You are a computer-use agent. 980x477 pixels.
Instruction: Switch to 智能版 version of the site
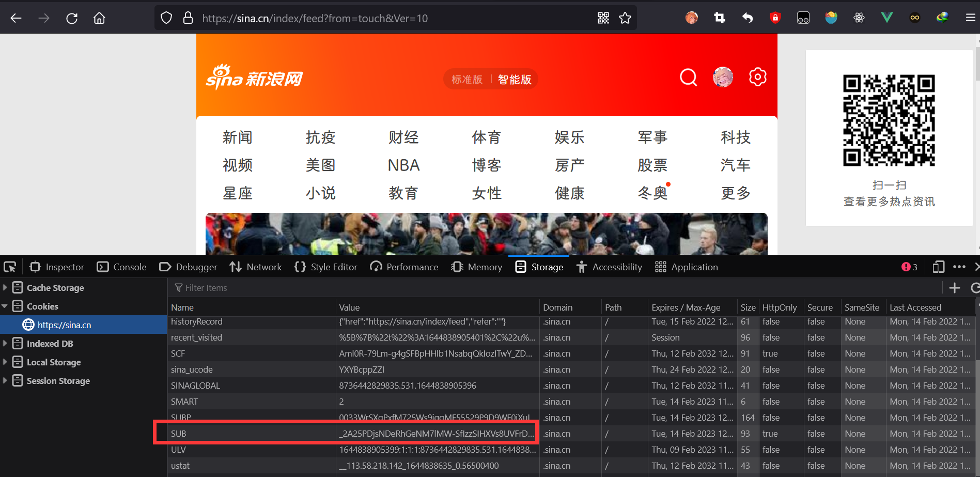coord(515,79)
